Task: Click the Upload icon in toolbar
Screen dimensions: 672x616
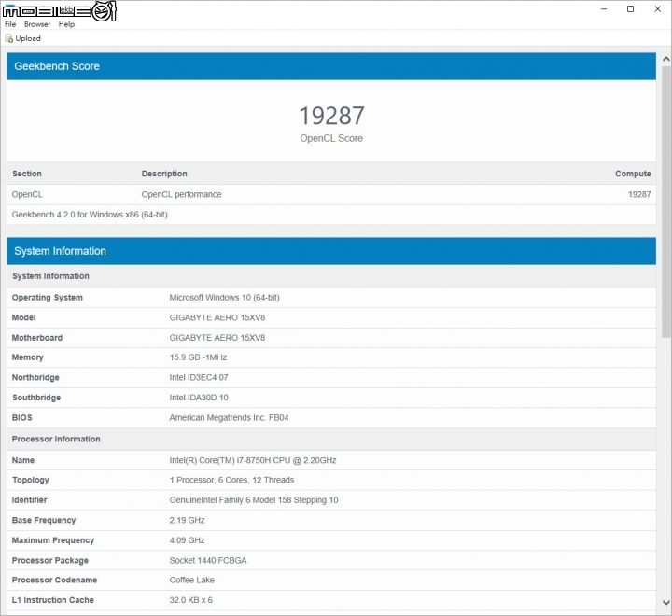Action: pyautogui.click(x=8, y=38)
